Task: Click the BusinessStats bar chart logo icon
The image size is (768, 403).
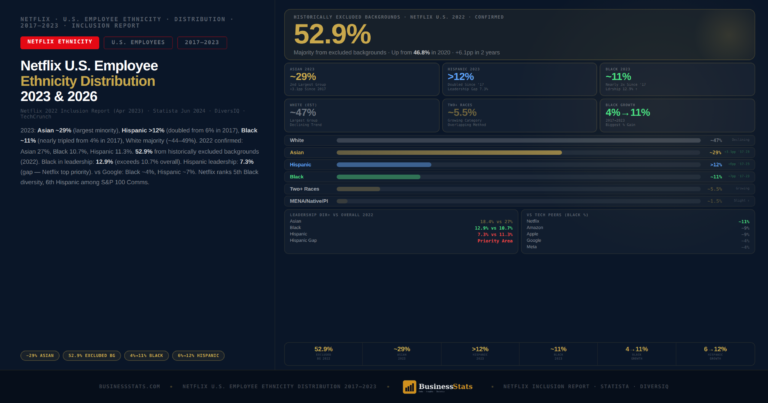Action: [409, 386]
